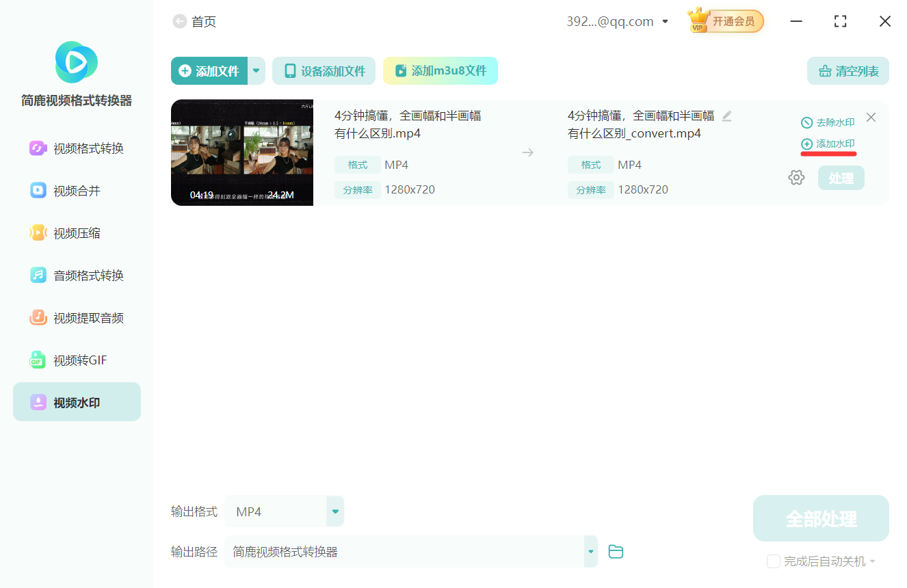Click 全部处理 to process all files
The image size is (907, 588).
point(820,518)
